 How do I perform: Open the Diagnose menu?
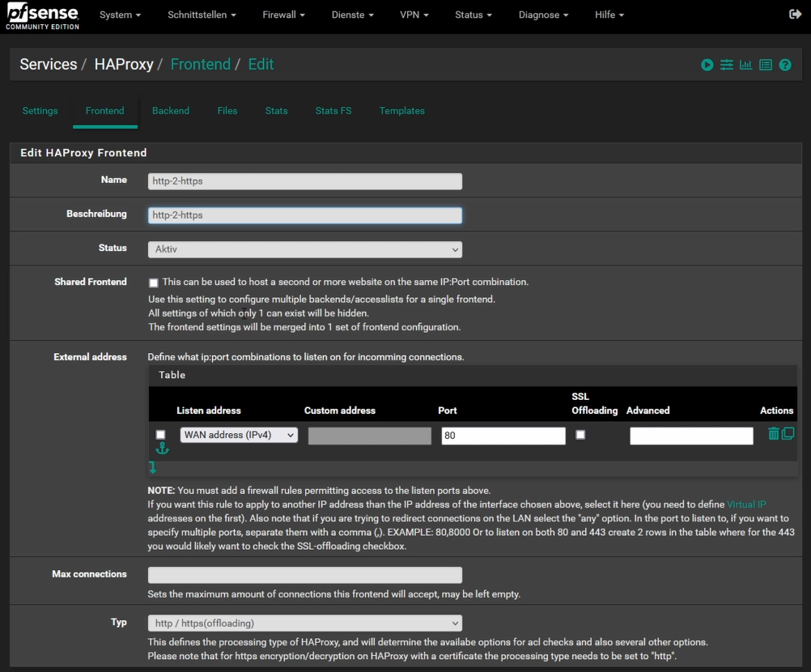click(x=544, y=15)
